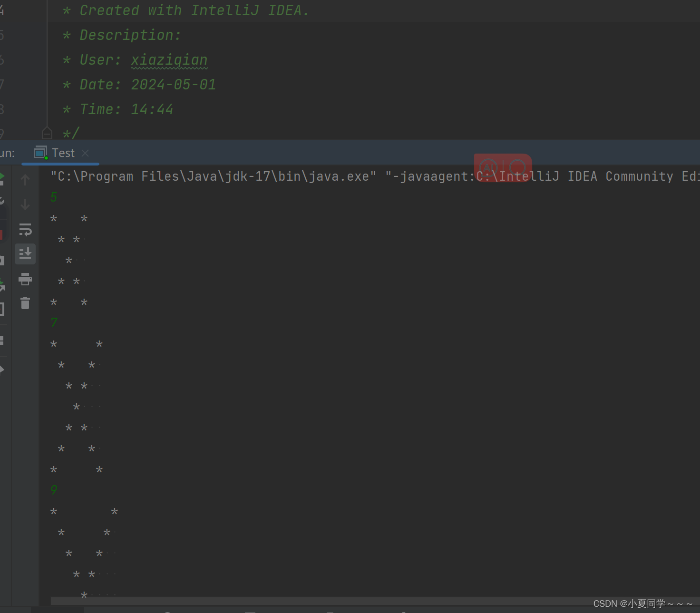The width and height of the screenshot is (700, 613).
Task: Collapse the comment block with the fold marker
Action: pos(47,133)
